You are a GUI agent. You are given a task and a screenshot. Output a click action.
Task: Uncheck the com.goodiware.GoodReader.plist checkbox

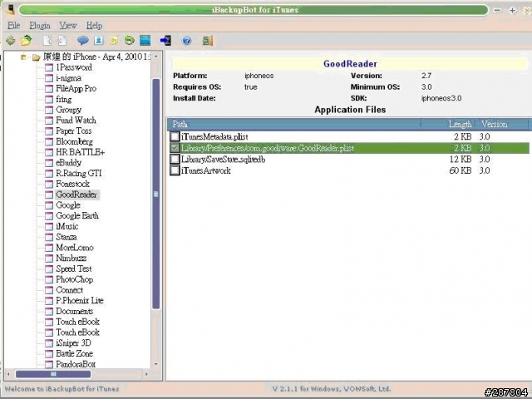[x=175, y=148]
